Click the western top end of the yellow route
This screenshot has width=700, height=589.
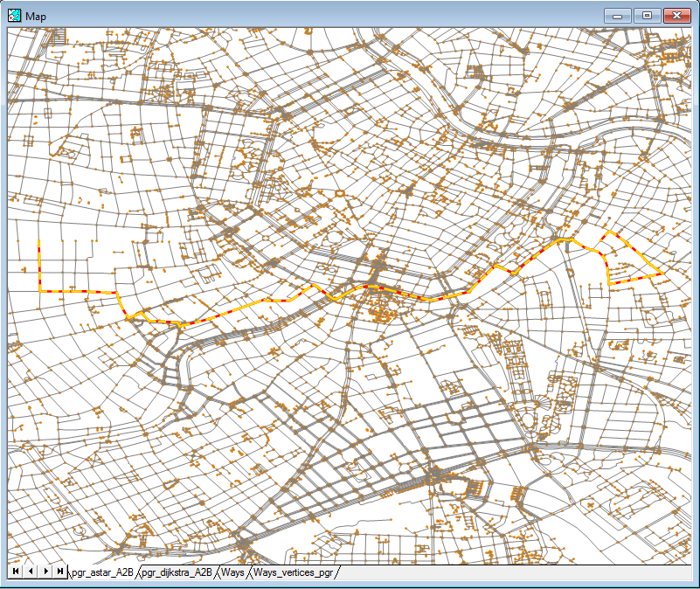coord(39,241)
